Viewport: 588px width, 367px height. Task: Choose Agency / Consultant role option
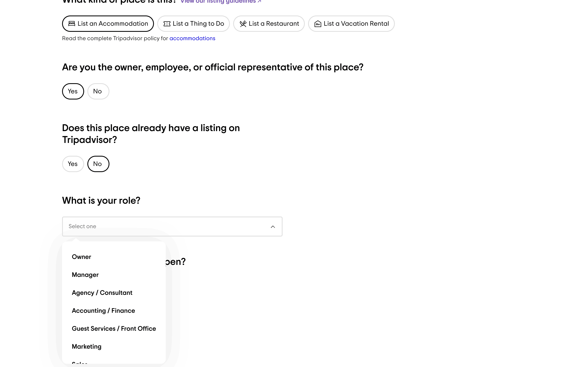(102, 293)
